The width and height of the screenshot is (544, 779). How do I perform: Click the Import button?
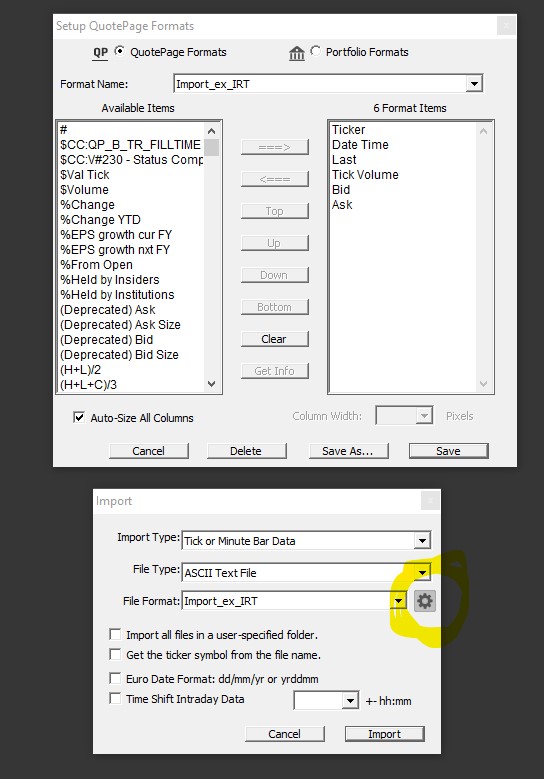(x=385, y=734)
